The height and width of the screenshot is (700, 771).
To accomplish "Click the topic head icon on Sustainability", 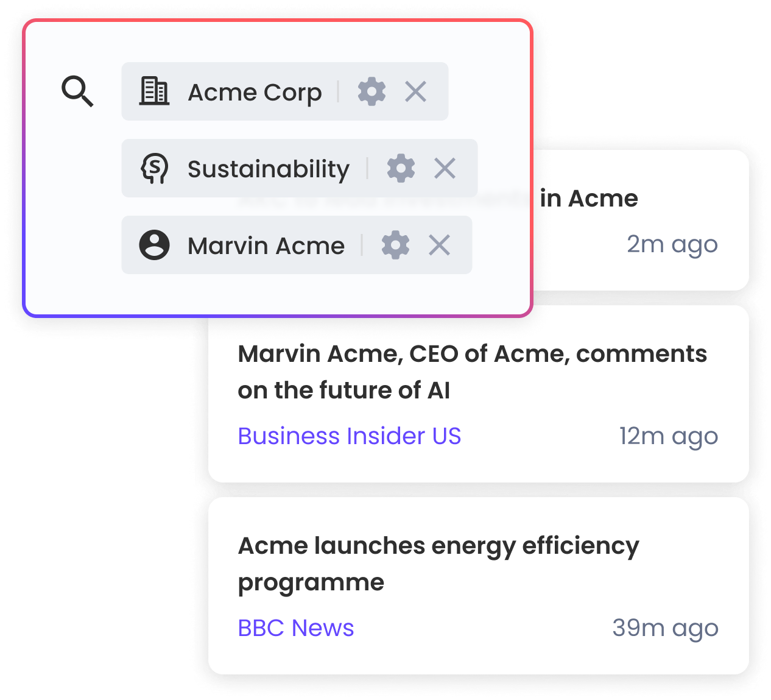I will tap(154, 169).
